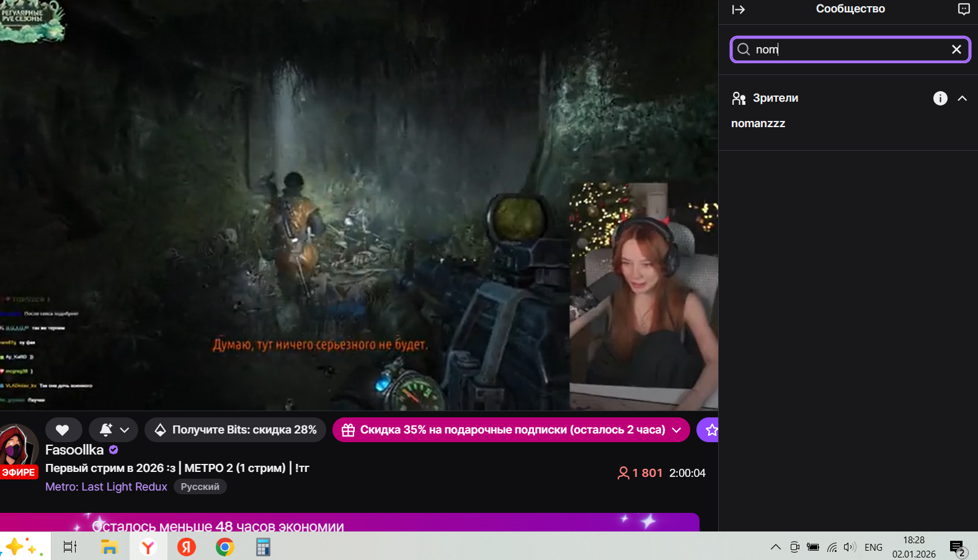Open the notification center icon
The width and height of the screenshot is (978, 560).
(x=958, y=548)
